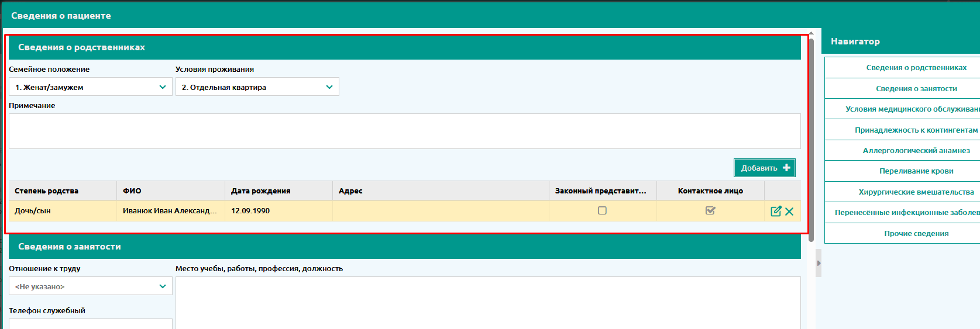The height and width of the screenshot is (329, 980).
Task: Delete the Дочь/сын relative row
Action: pyautogui.click(x=789, y=211)
